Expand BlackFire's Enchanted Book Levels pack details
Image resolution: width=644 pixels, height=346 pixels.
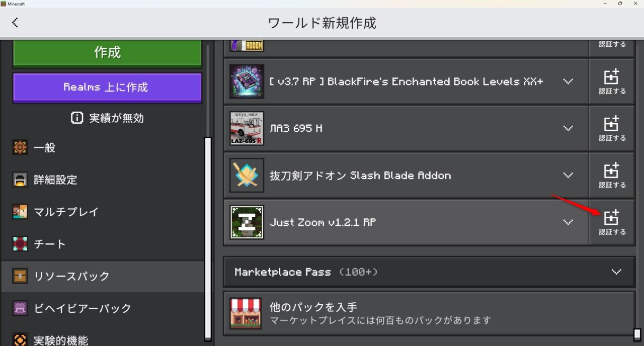pyautogui.click(x=568, y=81)
